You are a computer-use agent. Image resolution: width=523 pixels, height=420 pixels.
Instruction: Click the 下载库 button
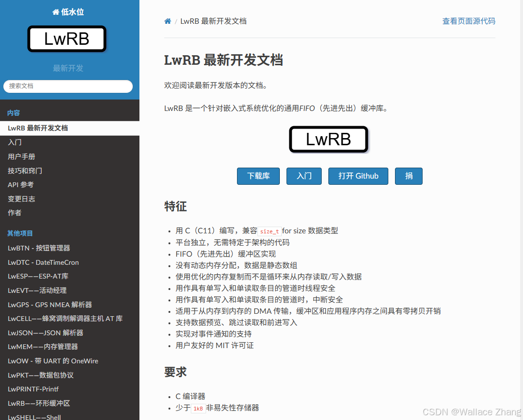258,176
